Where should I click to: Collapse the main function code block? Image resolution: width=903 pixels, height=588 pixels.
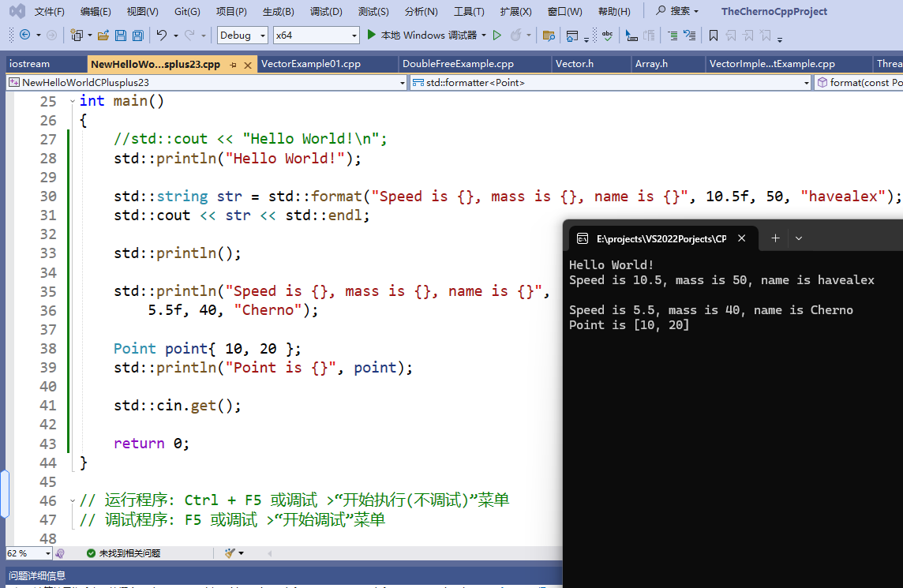point(72,100)
